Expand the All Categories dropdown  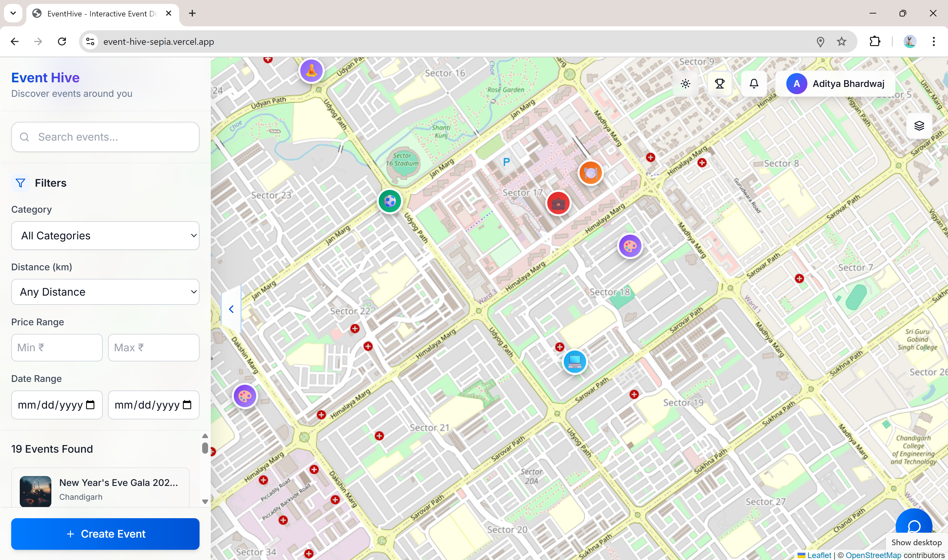[105, 235]
